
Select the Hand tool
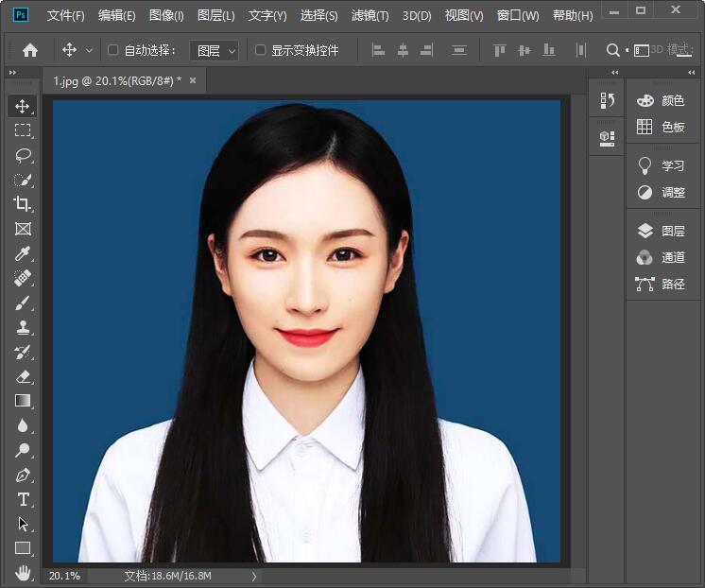23,573
